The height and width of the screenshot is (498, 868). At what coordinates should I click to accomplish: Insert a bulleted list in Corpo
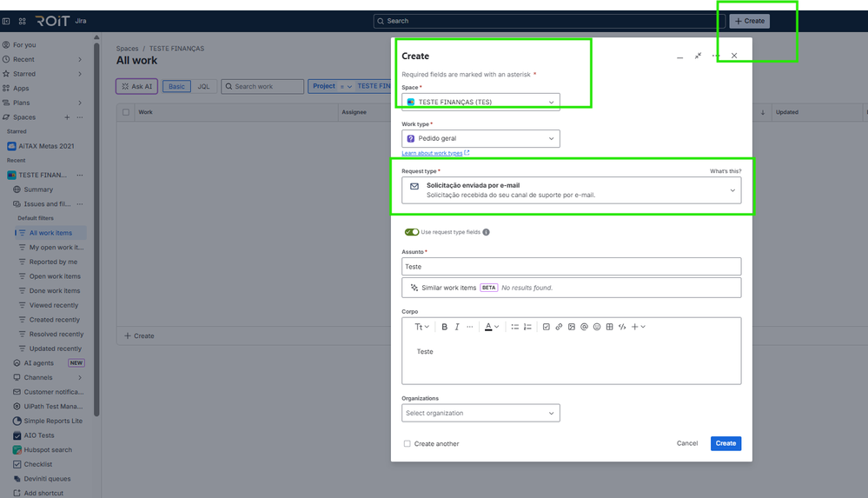pyautogui.click(x=515, y=327)
